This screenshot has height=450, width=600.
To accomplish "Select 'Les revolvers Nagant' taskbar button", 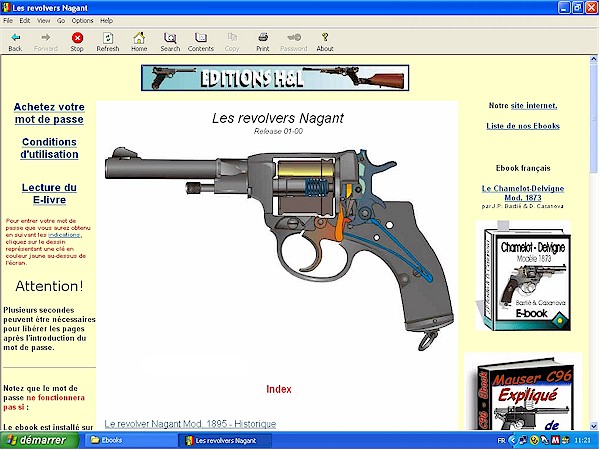I will (226, 440).
